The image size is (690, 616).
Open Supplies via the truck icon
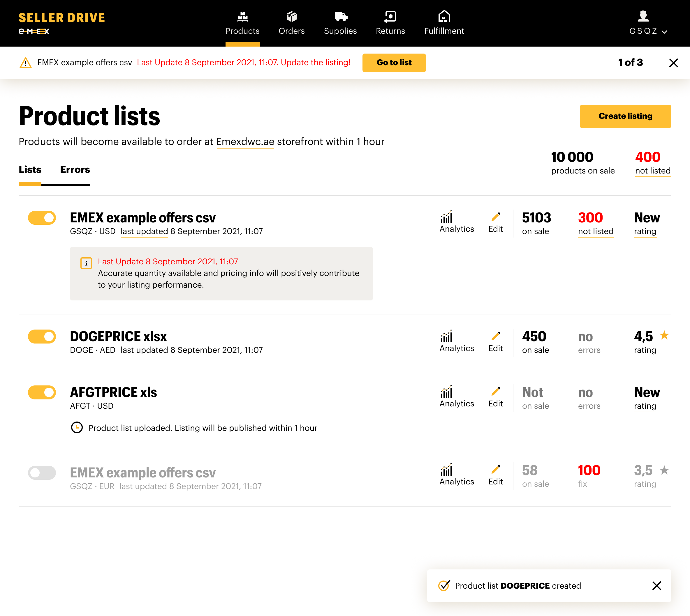[340, 16]
